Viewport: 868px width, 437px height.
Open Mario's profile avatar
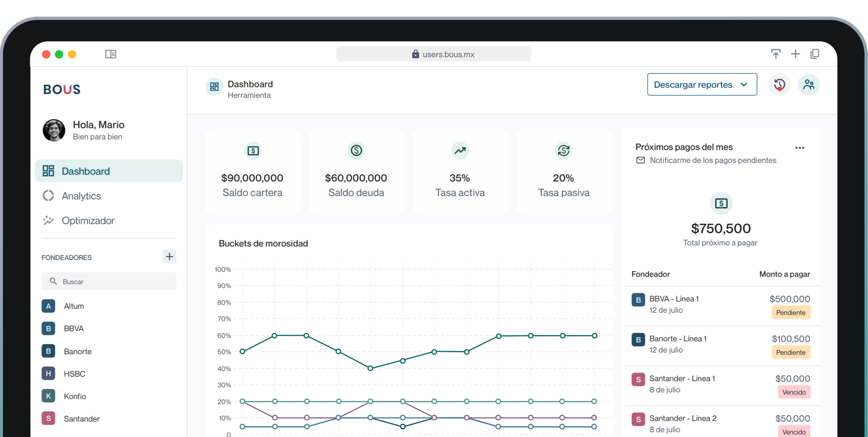click(54, 130)
